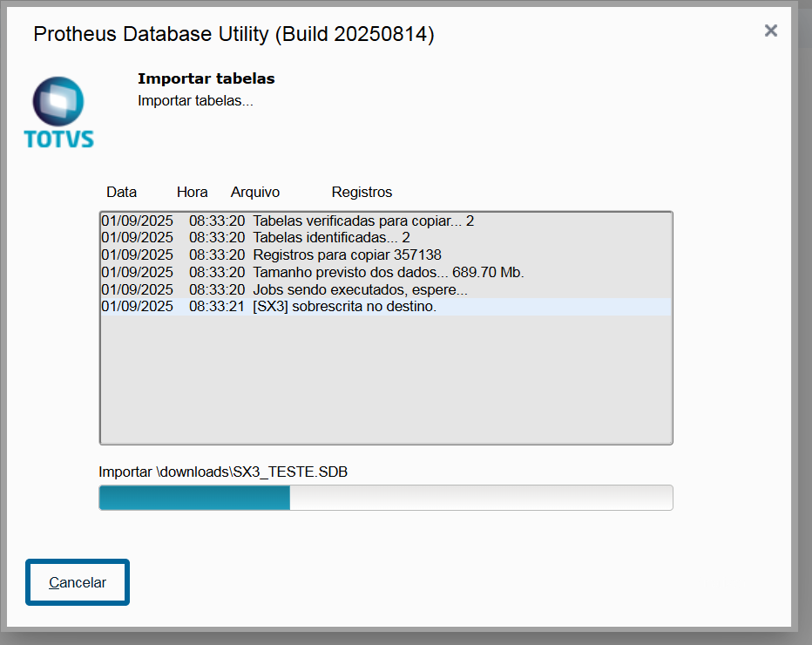Close the Protheus Database Utility dialog
The image size is (812, 645).
(770, 31)
